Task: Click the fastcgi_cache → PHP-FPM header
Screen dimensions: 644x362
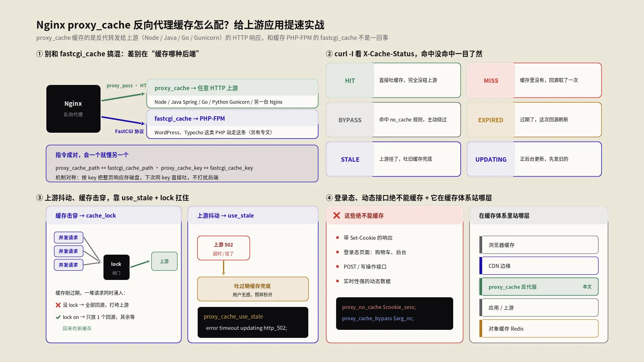Action: click(x=232, y=118)
